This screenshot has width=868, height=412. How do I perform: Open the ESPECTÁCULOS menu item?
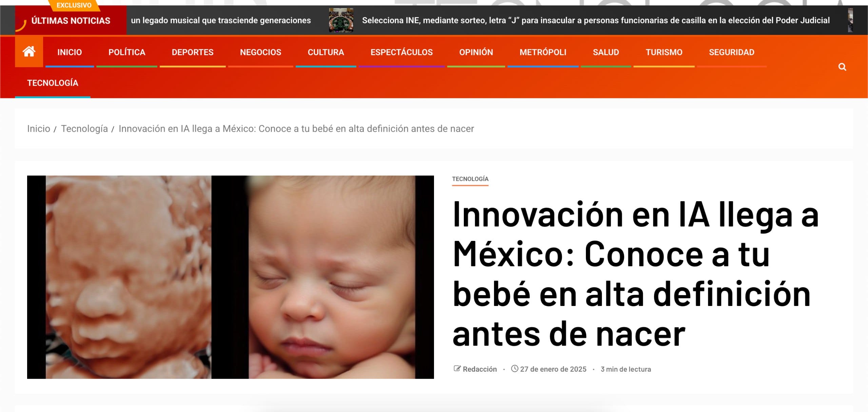coord(401,52)
